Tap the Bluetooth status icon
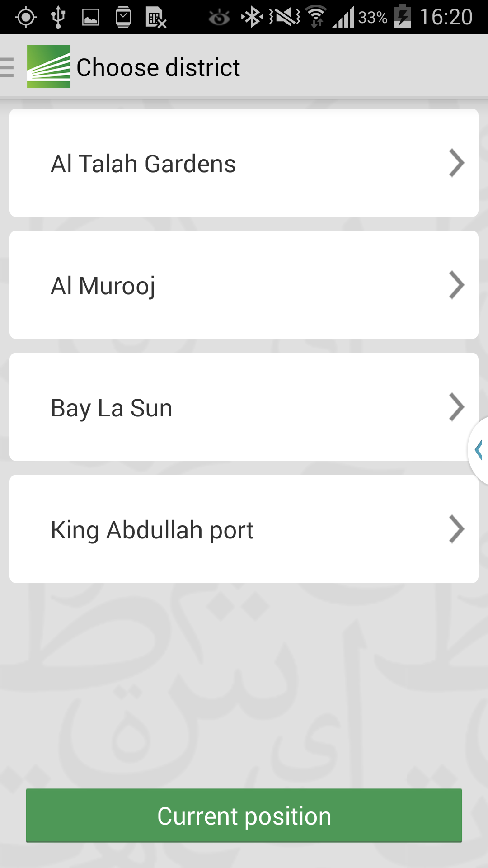 252,18
